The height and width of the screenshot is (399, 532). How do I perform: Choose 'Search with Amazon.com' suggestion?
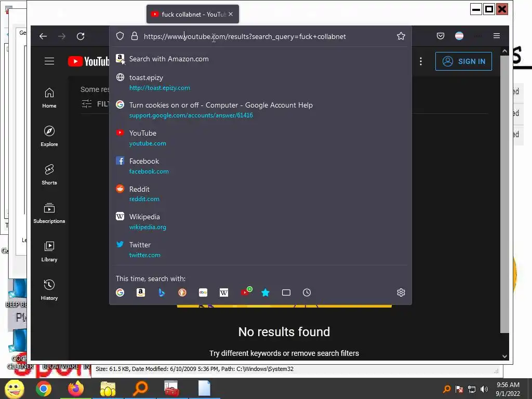[260, 59]
